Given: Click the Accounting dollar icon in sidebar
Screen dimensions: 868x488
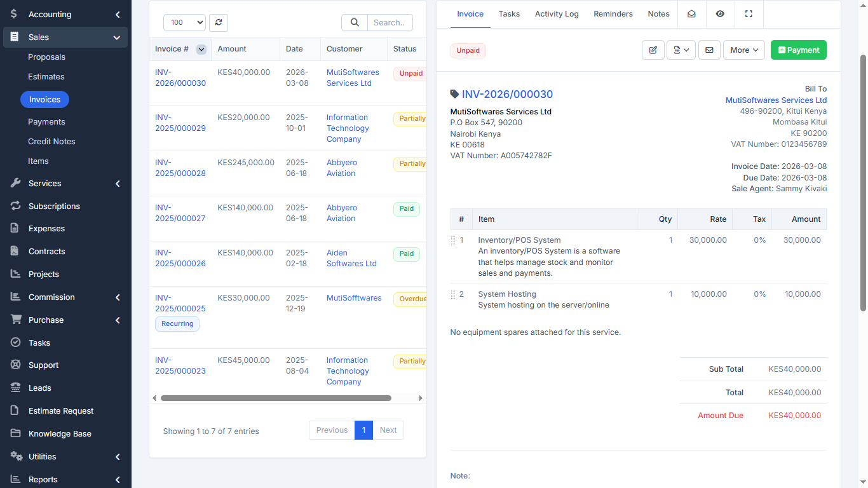Looking at the screenshot, I should tap(15, 14).
